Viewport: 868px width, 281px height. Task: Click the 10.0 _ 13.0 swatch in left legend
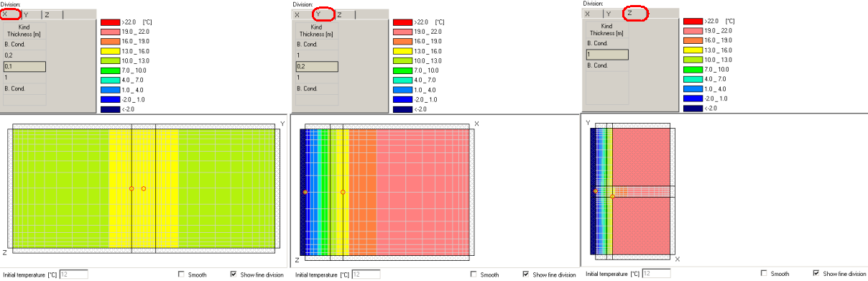click(x=111, y=61)
